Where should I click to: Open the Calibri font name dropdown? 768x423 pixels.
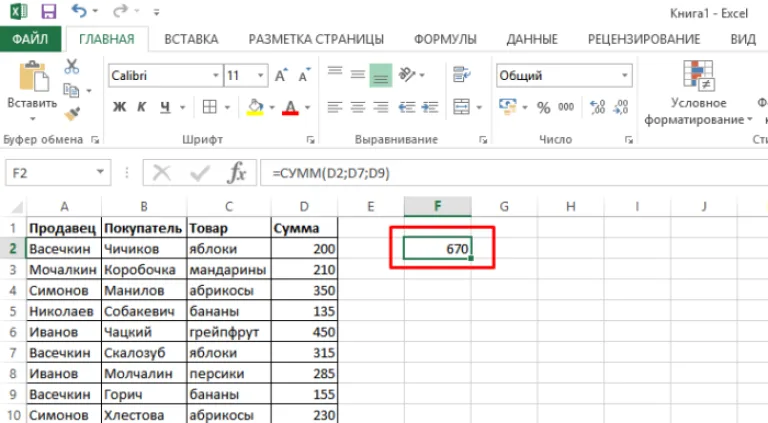point(215,75)
